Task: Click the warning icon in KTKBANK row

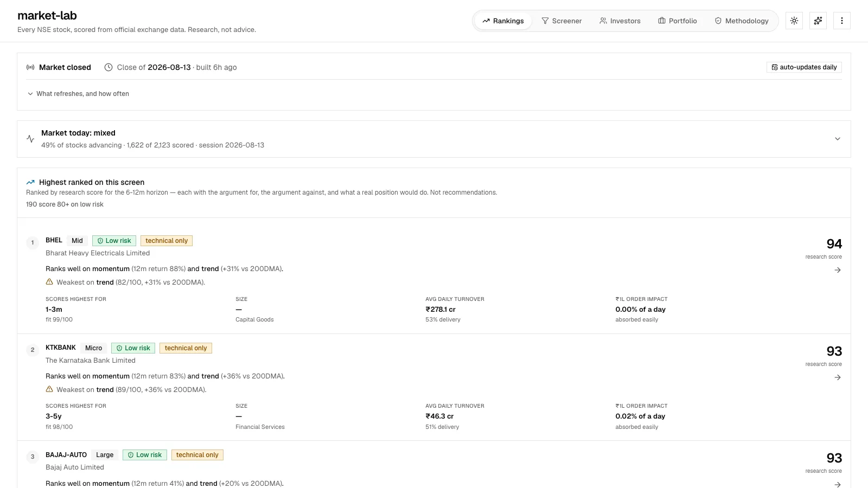Action: point(49,389)
